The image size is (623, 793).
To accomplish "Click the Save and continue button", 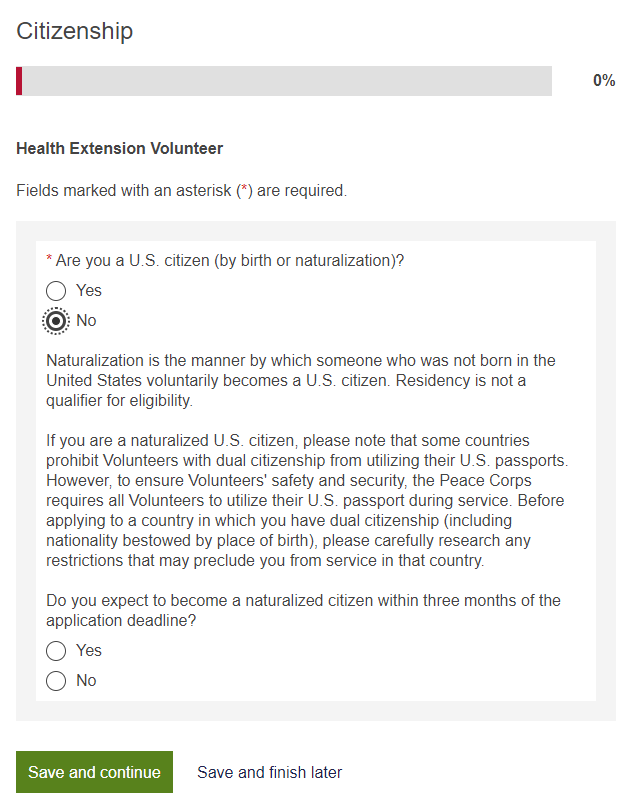I will [94, 772].
